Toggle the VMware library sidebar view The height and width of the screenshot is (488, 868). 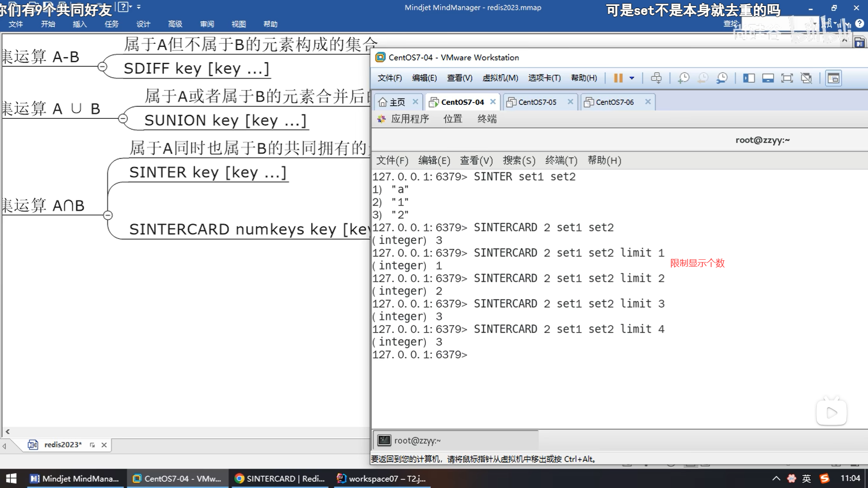click(749, 78)
